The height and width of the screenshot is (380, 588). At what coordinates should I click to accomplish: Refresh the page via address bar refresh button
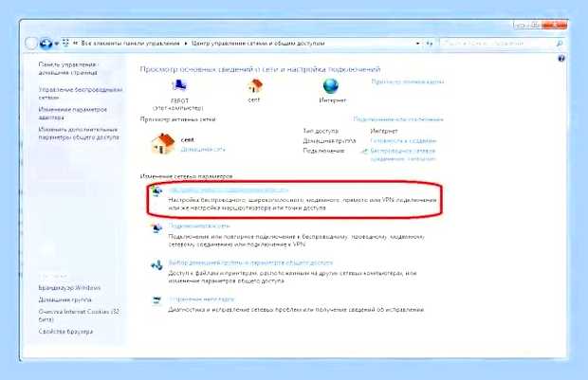pyautogui.click(x=430, y=44)
